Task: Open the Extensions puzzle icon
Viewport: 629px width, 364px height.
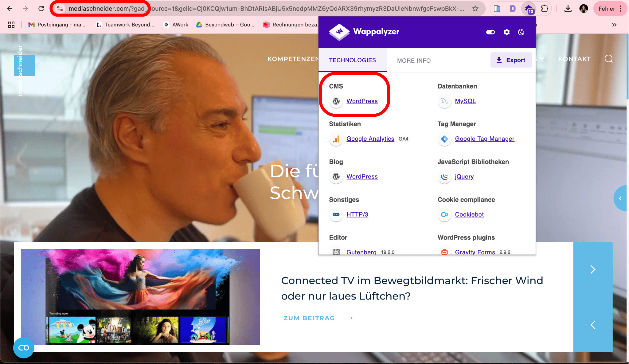Action: coord(545,9)
